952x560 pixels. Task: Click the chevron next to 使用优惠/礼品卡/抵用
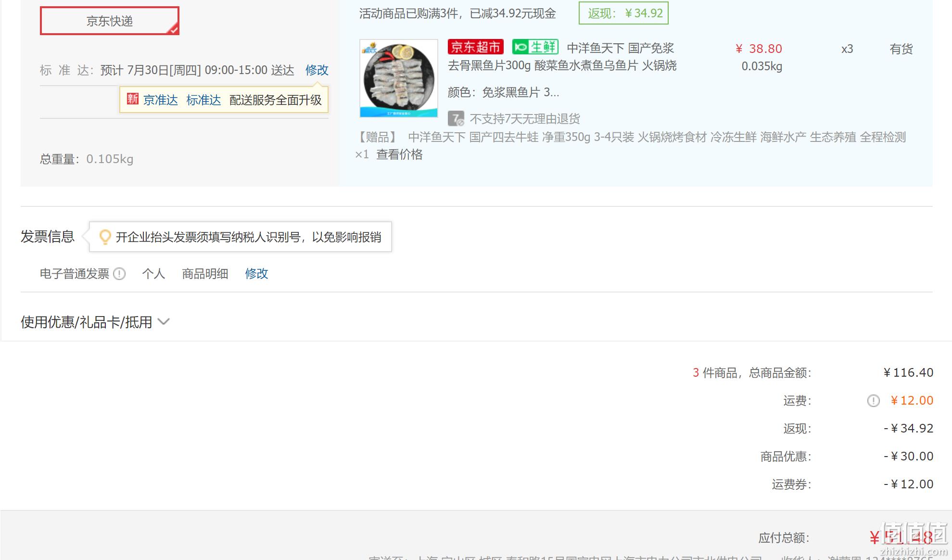tap(164, 321)
